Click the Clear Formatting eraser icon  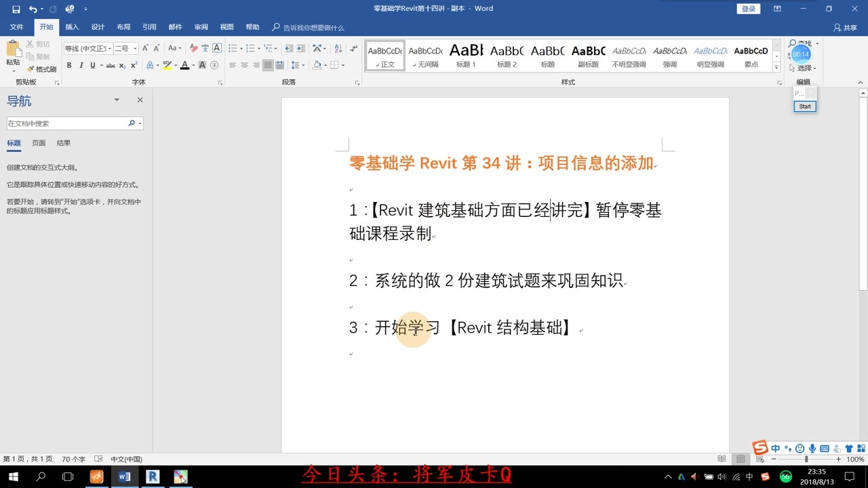click(194, 48)
